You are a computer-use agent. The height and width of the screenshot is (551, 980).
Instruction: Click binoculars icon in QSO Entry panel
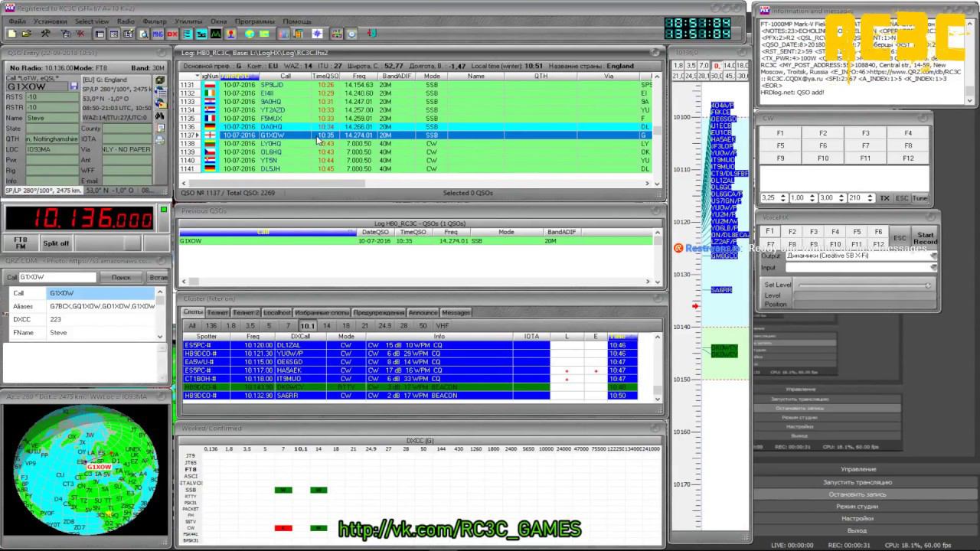tap(160, 116)
